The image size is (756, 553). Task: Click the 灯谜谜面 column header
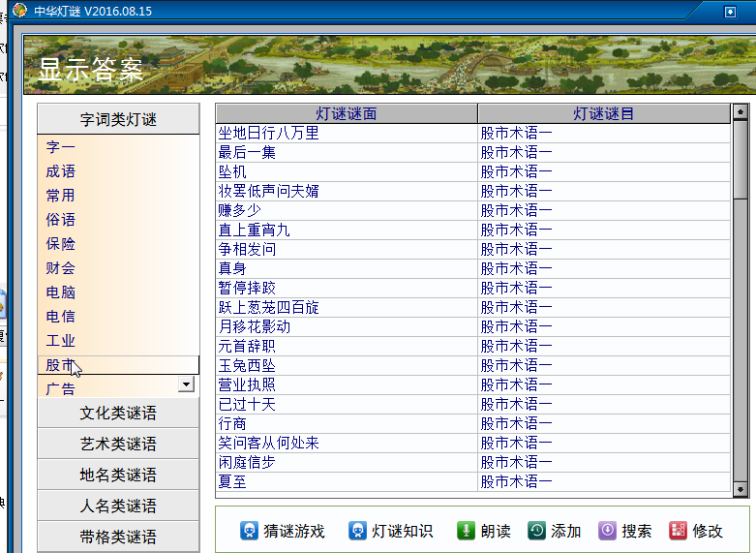(x=347, y=114)
